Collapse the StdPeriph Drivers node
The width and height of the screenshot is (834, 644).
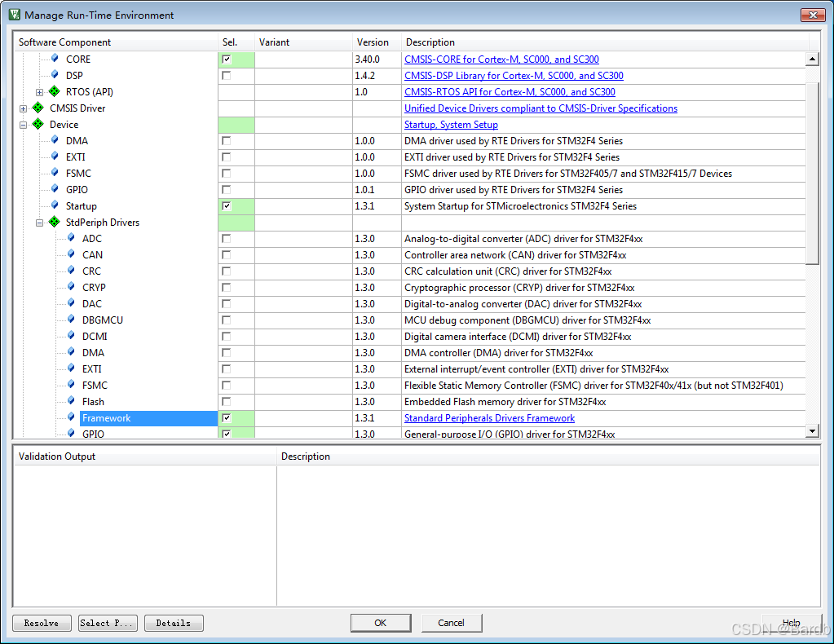coord(39,223)
